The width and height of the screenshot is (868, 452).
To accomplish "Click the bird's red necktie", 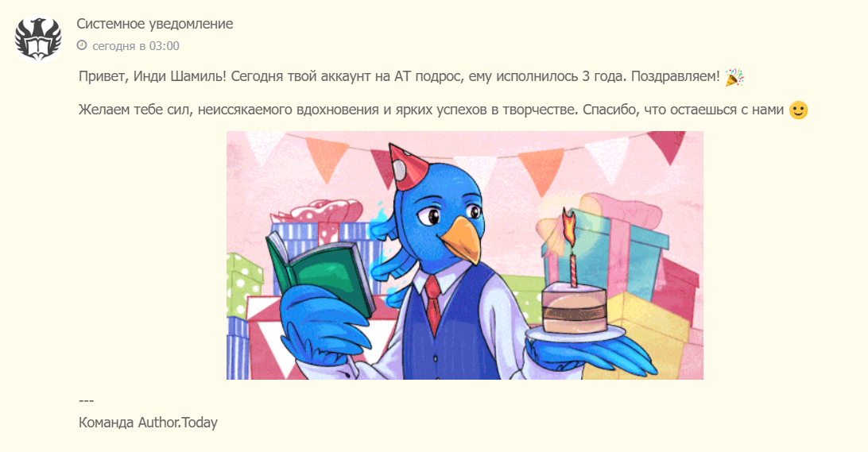I will click(x=432, y=303).
